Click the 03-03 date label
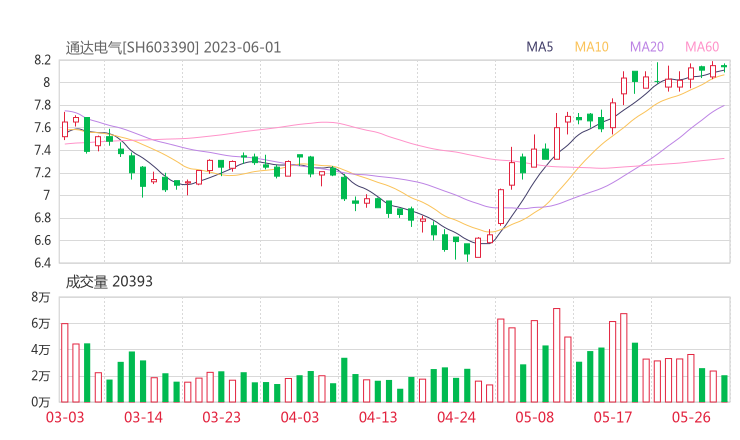The width and height of the screenshot is (740, 440). 65,417
